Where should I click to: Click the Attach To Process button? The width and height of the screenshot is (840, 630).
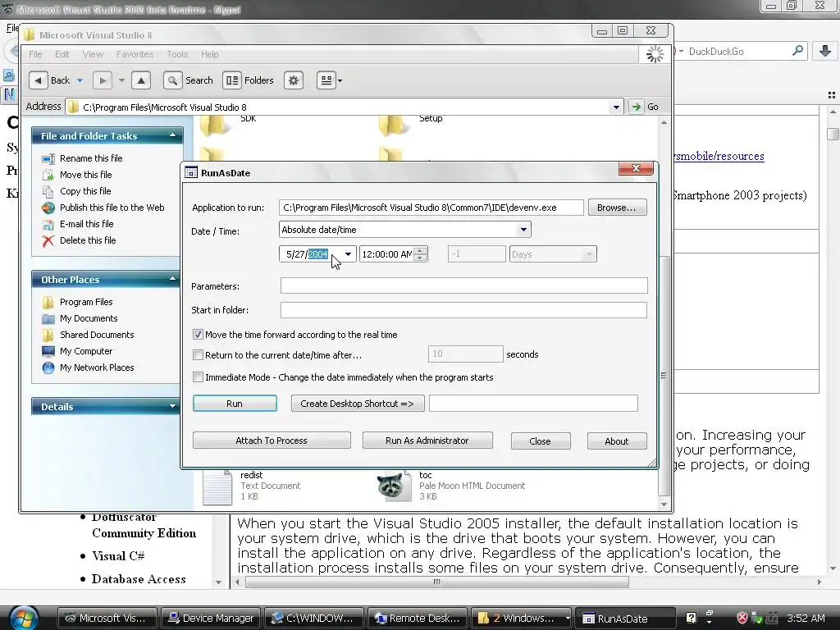(x=272, y=441)
